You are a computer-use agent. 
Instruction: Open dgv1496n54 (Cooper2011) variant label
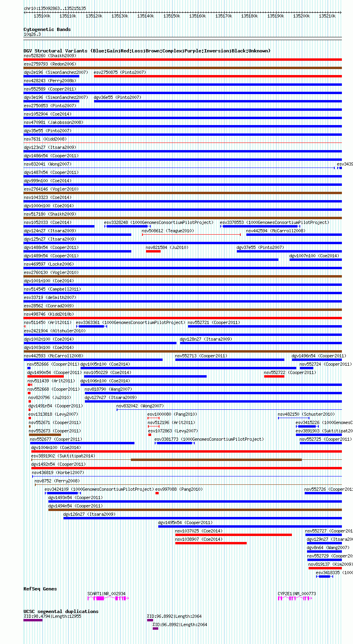click(x=319, y=356)
